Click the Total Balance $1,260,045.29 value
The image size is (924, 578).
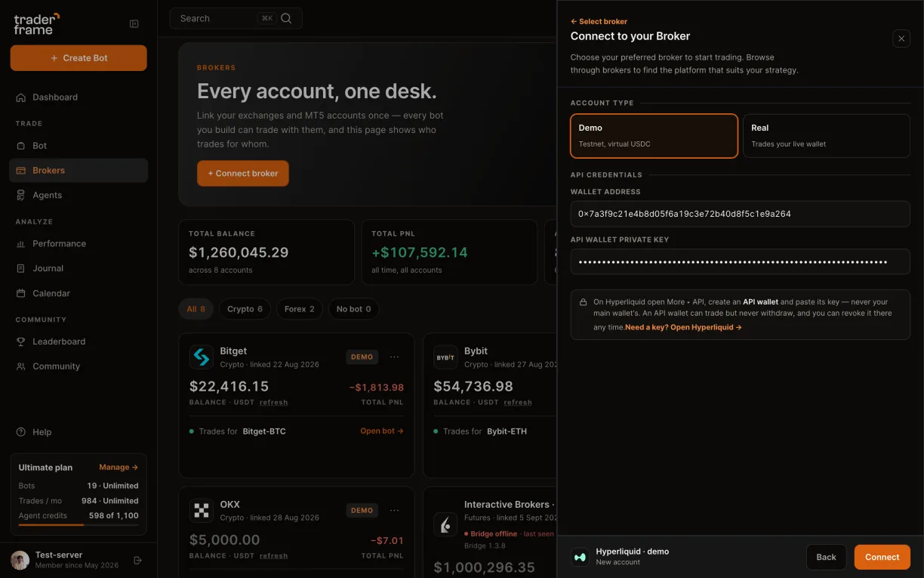click(239, 252)
